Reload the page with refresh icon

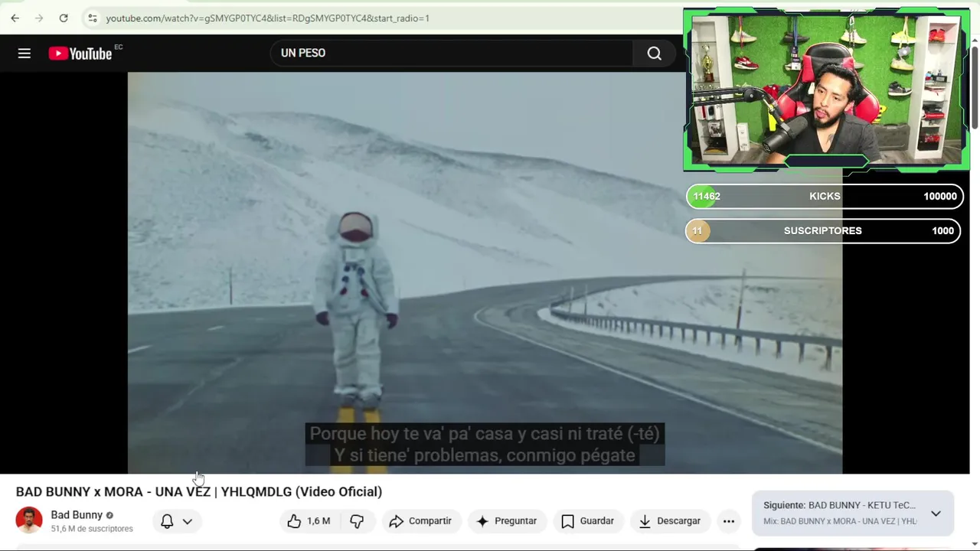coord(64,18)
